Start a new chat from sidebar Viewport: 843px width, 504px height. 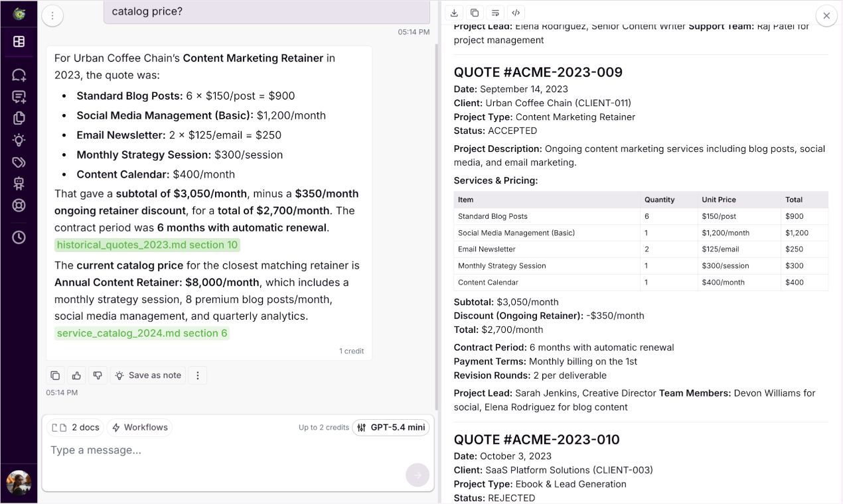pyautogui.click(x=19, y=75)
